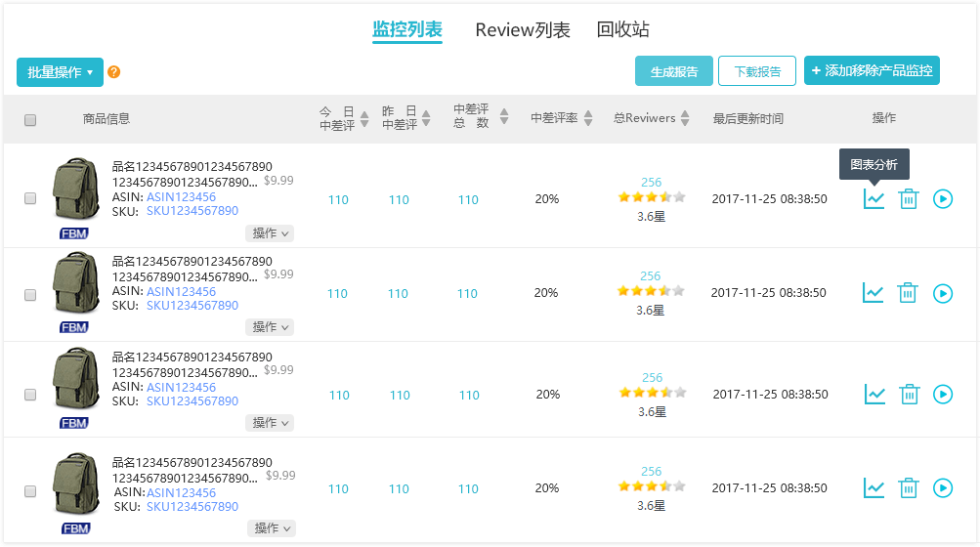Click the 生成报告 button

pyautogui.click(x=674, y=71)
